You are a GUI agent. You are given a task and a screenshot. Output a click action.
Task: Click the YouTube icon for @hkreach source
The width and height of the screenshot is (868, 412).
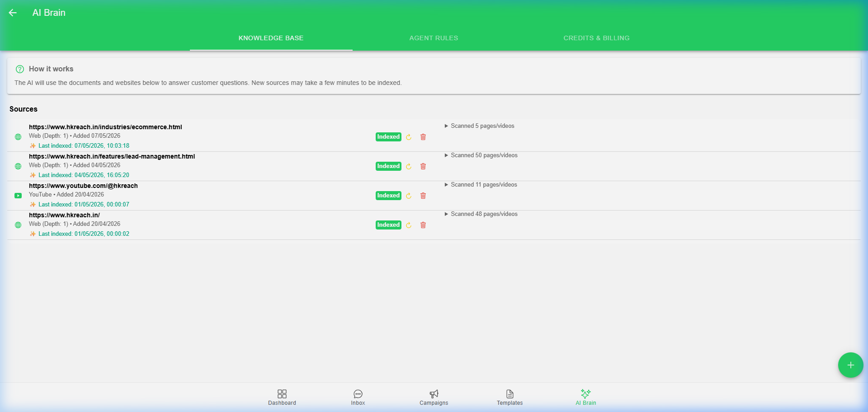[18, 196]
